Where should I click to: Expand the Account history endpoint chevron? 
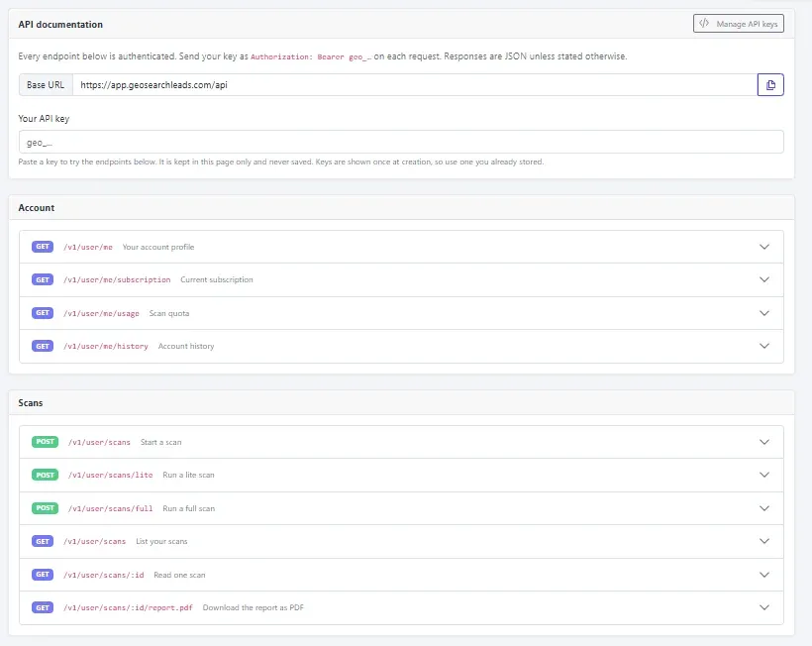click(x=763, y=346)
